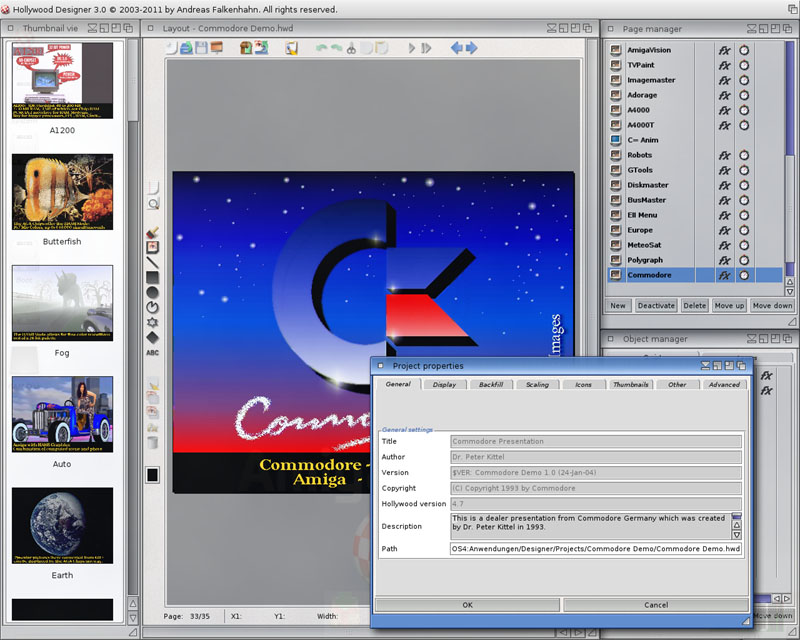Click the scissors cut icon
The image size is (800, 640).
click(x=351, y=48)
